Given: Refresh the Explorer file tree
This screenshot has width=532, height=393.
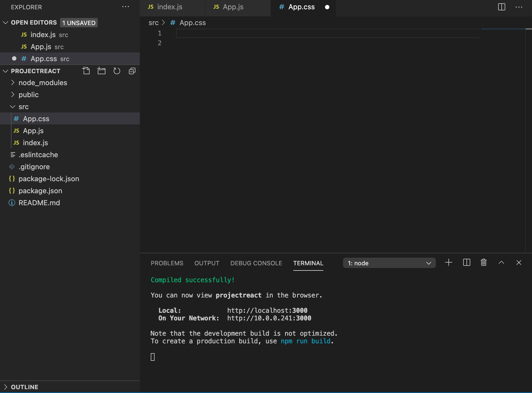Looking at the screenshot, I should tap(117, 71).
